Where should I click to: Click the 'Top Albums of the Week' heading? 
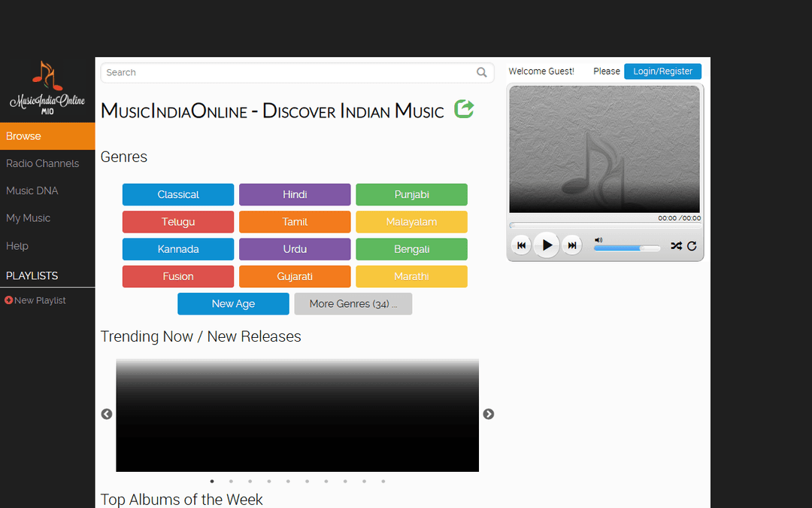click(x=182, y=499)
